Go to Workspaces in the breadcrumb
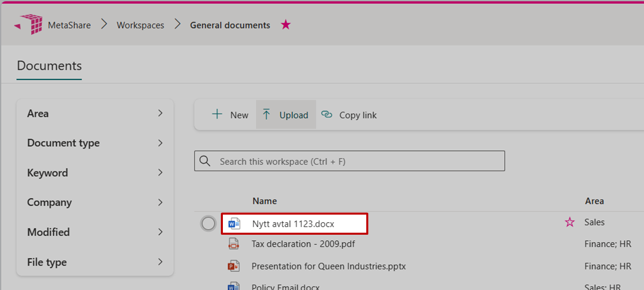This screenshot has width=644, height=290. pos(140,25)
